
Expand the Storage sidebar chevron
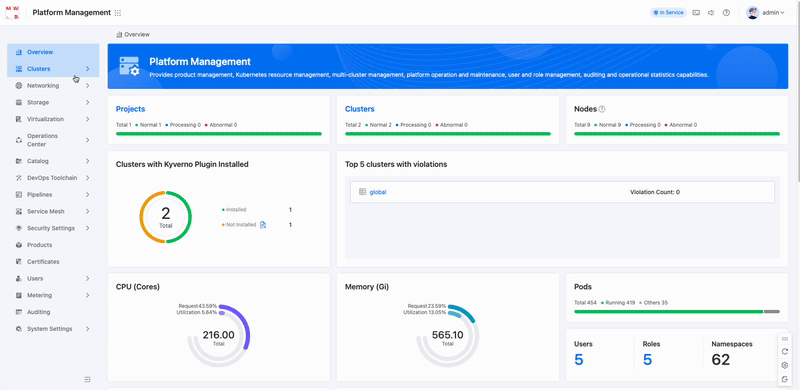coord(87,103)
